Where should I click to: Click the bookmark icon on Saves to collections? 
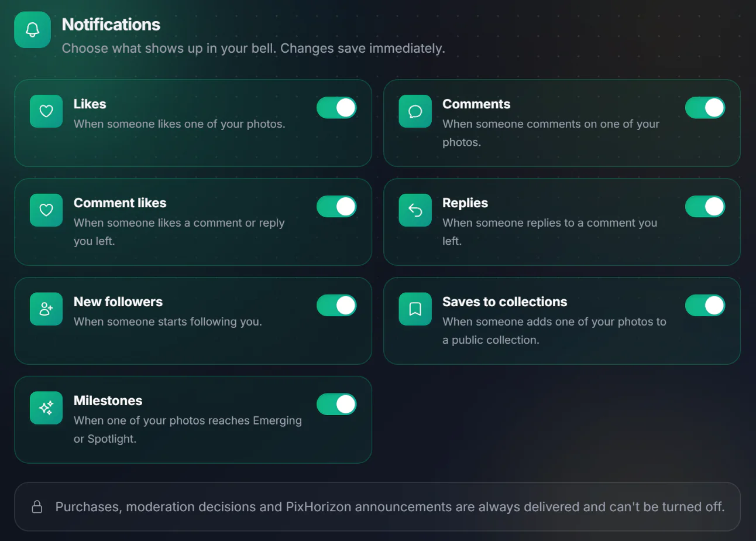point(415,309)
